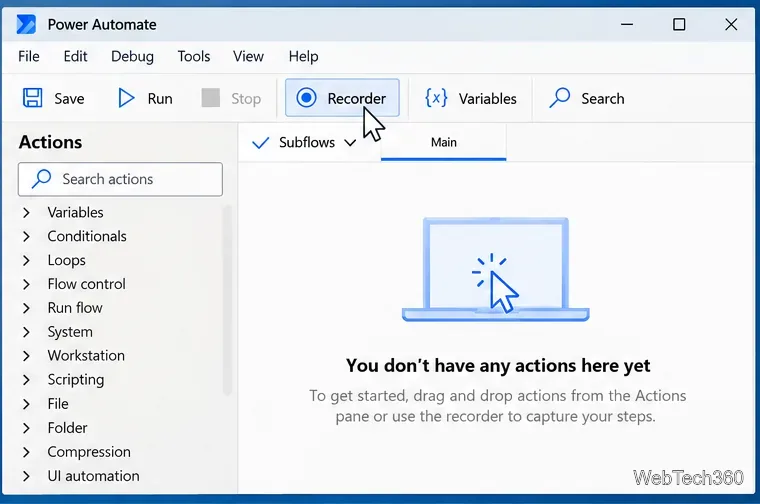Click the Save button label
Viewport: 760px width, 504px height.
pos(69,98)
